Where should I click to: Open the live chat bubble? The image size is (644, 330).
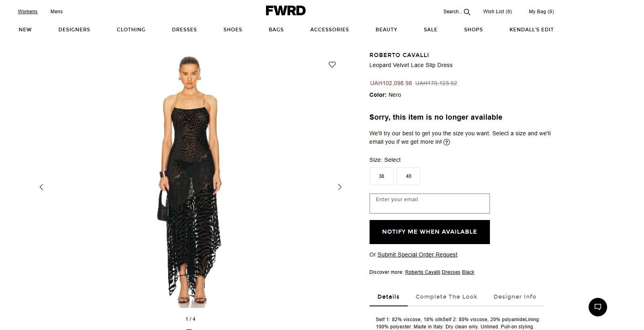597,307
